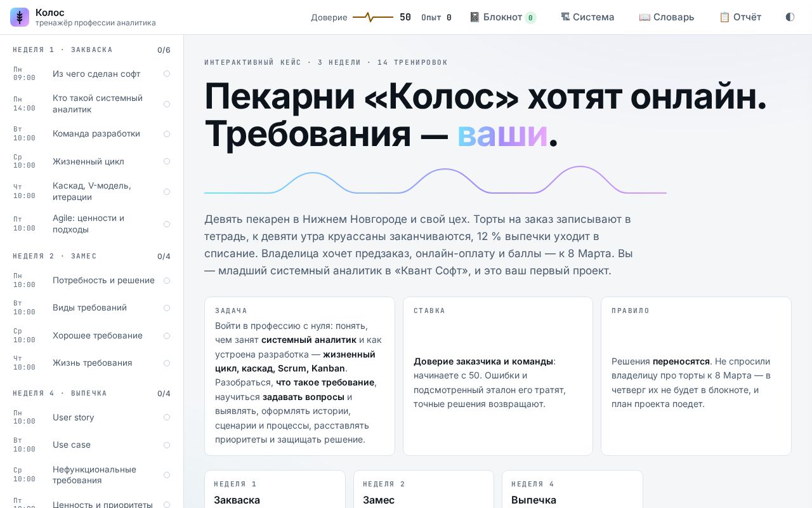Image resolution: width=812 pixels, height=508 pixels.
Task: Click the Неделя 1 · Закваска sidebar header
Action: click(91, 50)
